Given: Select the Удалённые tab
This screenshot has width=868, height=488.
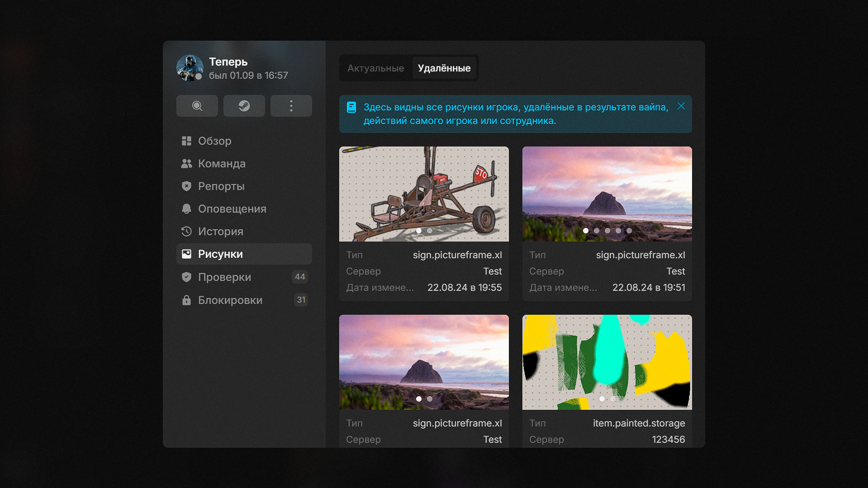Looking at the screenshot, I should [x=444, y=68].
